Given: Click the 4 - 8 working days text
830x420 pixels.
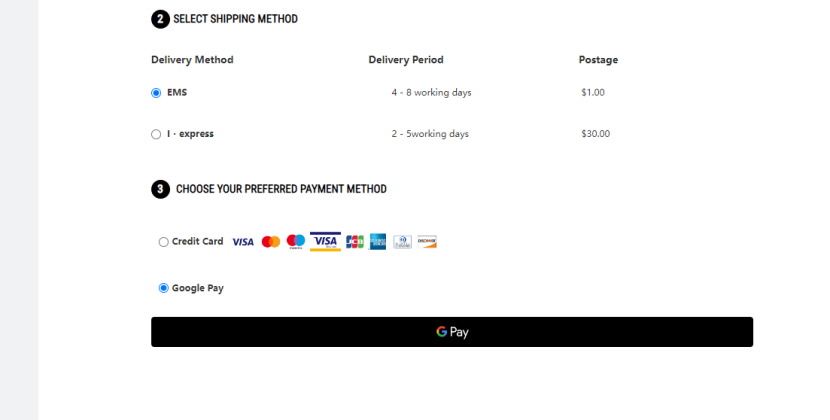Looking at the screenshot, I should click(x=431, y=93).
